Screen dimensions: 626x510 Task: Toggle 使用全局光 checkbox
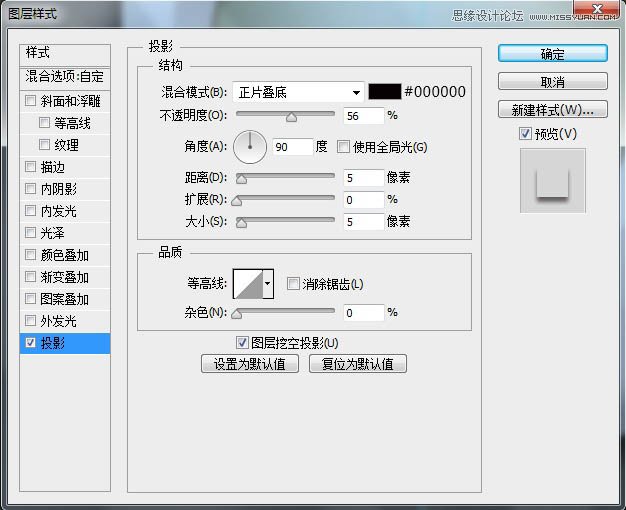(x=343, y=147)
